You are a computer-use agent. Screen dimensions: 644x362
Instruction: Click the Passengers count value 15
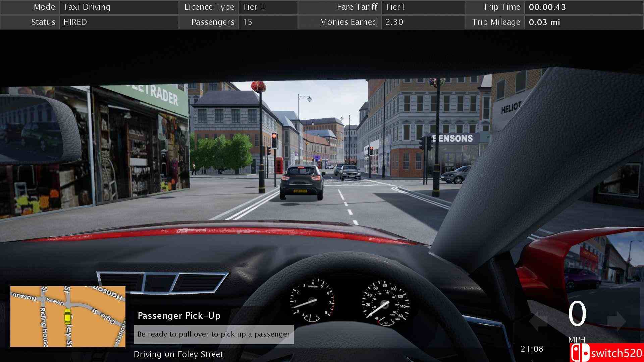[x=268, y=22]
